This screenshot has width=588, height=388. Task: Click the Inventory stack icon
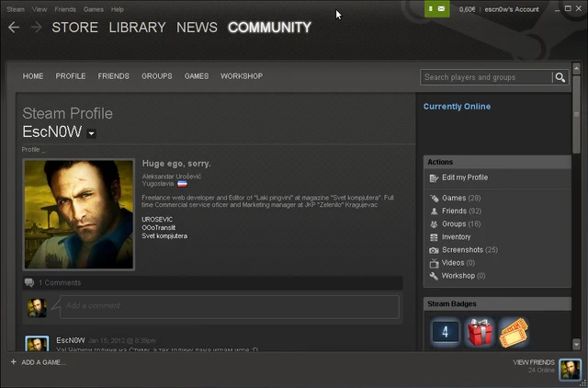click(434, 237)
